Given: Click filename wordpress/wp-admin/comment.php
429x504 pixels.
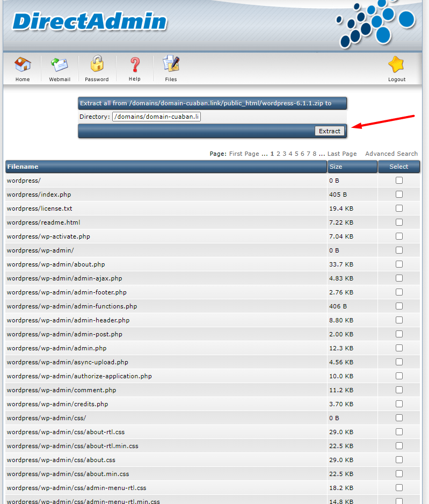Looking at the screenshot, I should [x=61, y=390].
